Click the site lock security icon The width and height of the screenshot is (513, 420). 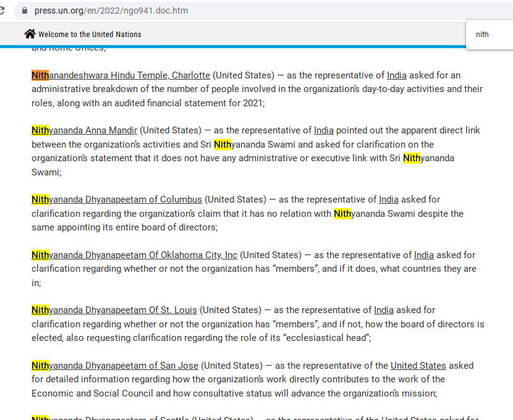click(x=25, y=10)
